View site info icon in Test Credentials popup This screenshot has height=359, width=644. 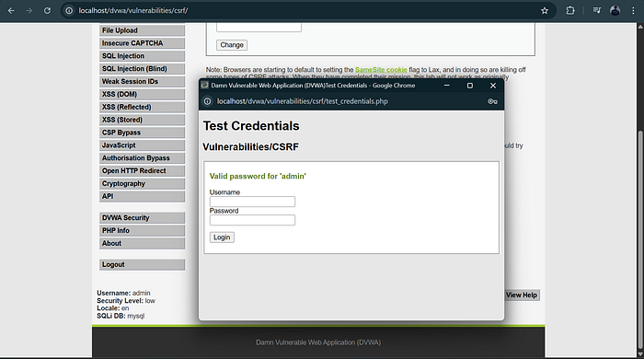tap(207, 101)
